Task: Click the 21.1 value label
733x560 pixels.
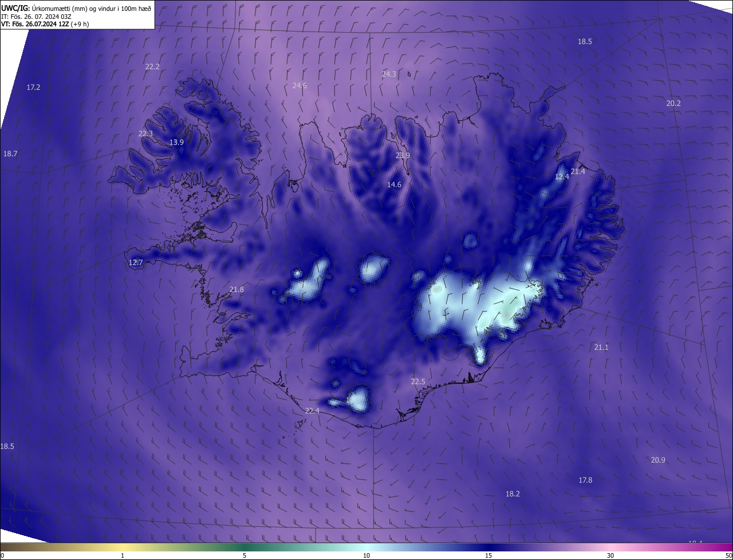Action: [x=601, y=347]
